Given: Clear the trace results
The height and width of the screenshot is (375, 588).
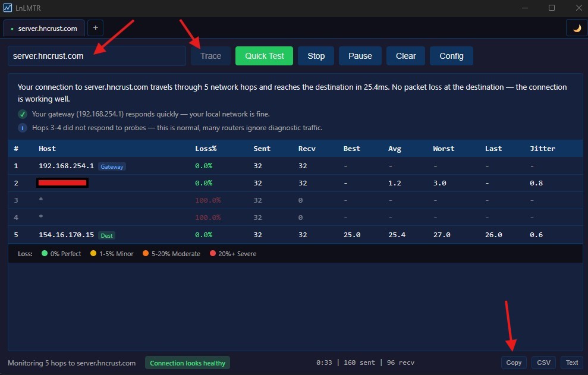Looking at the screenshot, I should (x=405, y=56).
